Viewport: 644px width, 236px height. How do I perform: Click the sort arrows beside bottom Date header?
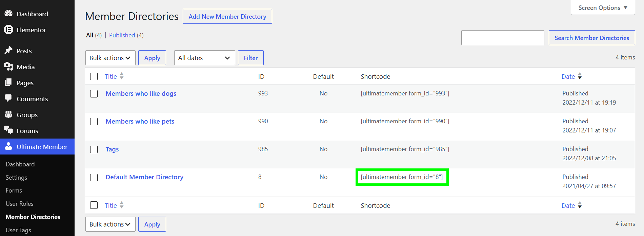580,205
